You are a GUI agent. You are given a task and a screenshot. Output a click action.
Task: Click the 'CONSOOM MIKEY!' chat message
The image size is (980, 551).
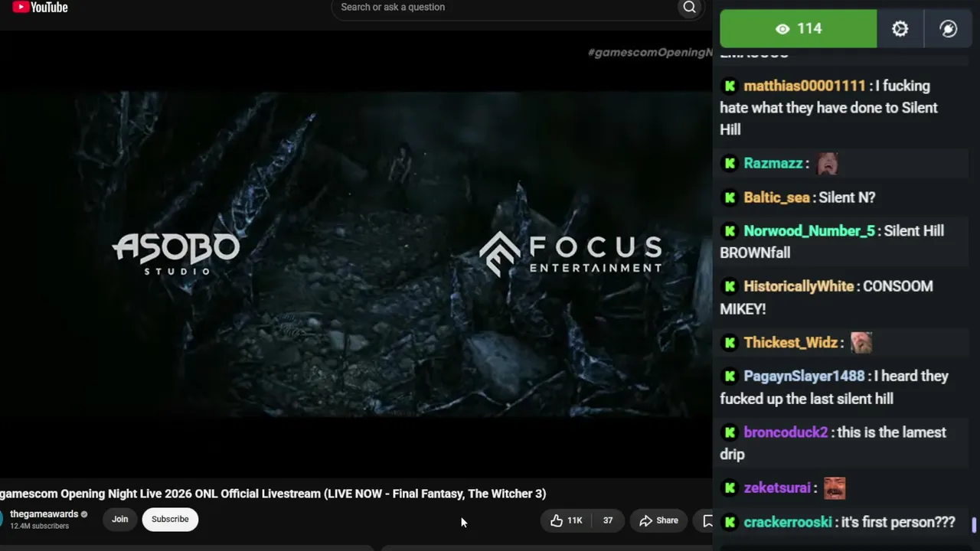(827, 298)
